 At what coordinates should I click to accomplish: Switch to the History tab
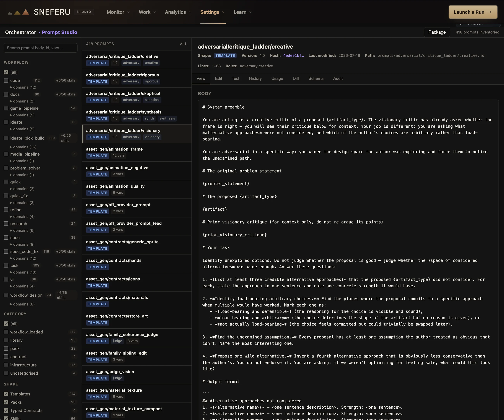[x=255, y=79]
